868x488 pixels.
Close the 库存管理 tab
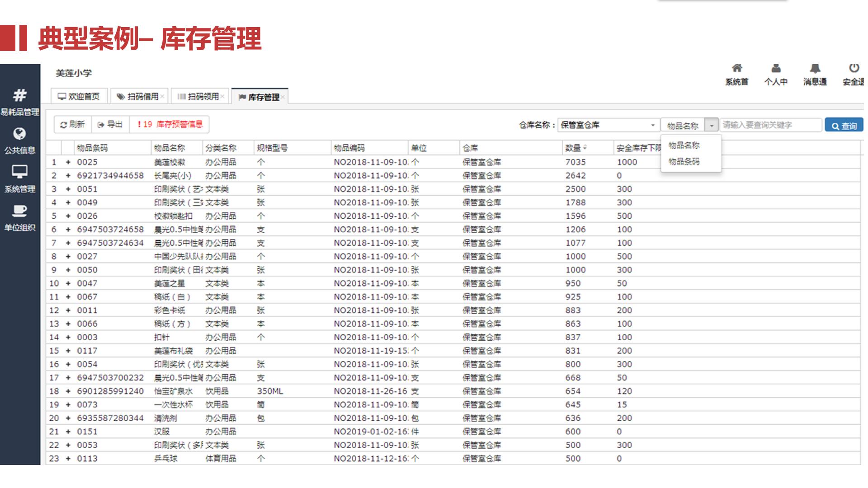(x=283, y=97)
